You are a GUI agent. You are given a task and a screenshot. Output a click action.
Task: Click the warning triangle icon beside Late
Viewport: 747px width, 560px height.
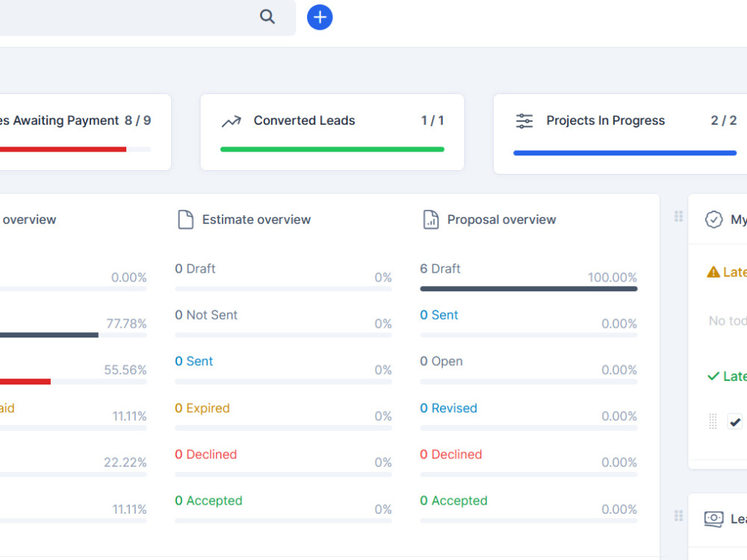pyautogui.click(x=713, y=272)
